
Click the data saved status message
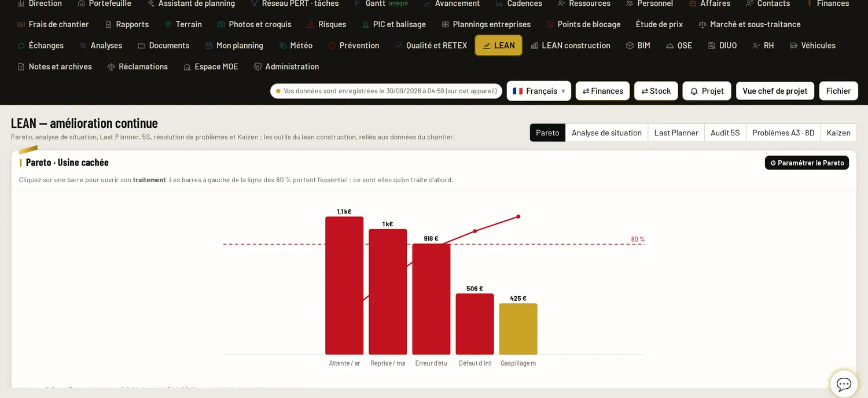click(386, 91)
